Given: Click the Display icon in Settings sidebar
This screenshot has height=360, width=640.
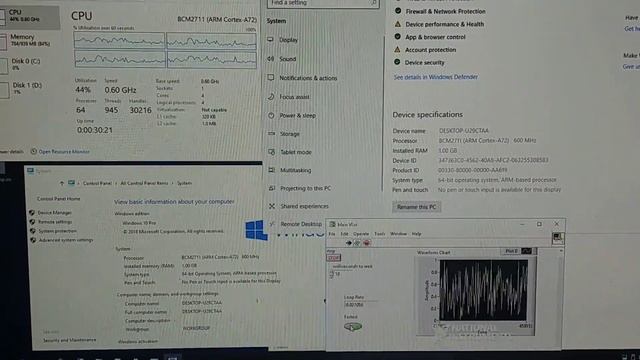Looking at the screenshot, I should click(x=270, y=40).
